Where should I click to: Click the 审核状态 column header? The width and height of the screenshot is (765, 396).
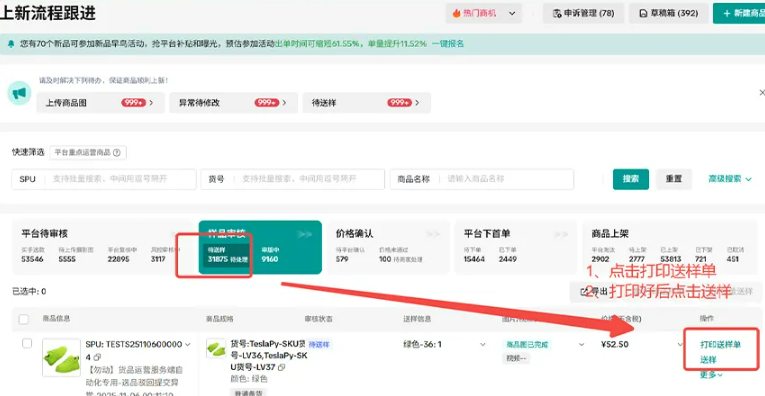(x=319, y=318)
